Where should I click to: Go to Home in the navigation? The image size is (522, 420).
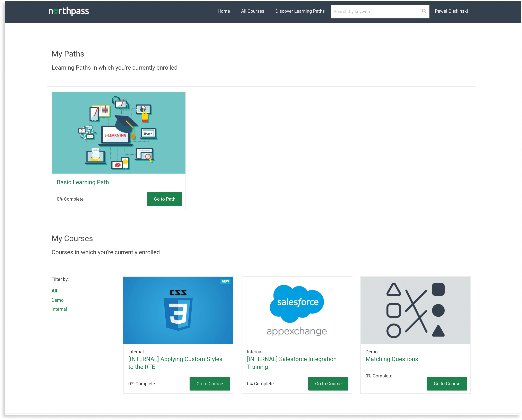point(224,11)
